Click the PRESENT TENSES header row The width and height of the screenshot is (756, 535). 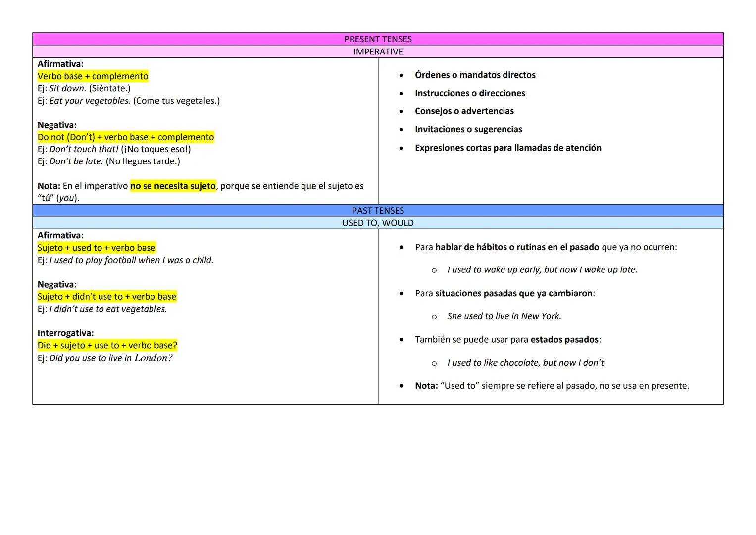[378, 39]
